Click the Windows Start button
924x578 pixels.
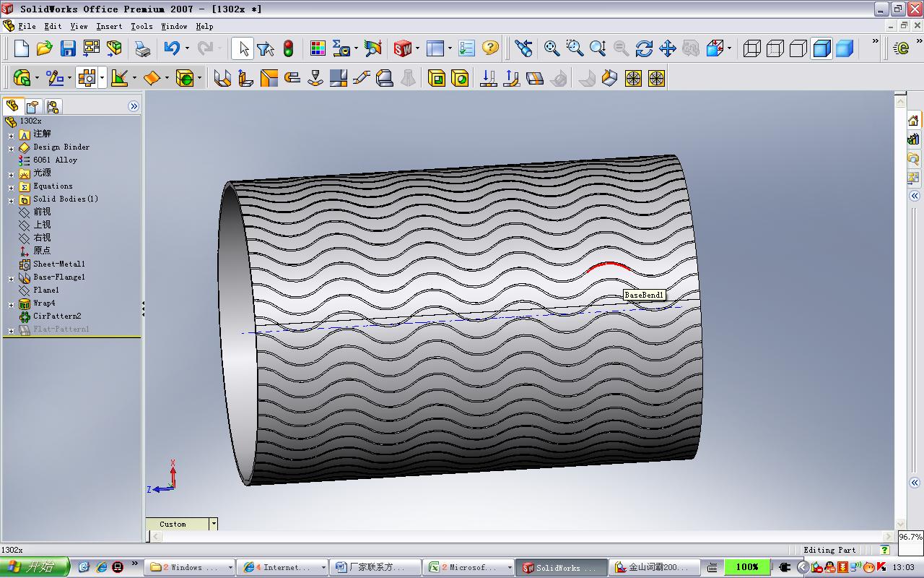pos(35,567)
